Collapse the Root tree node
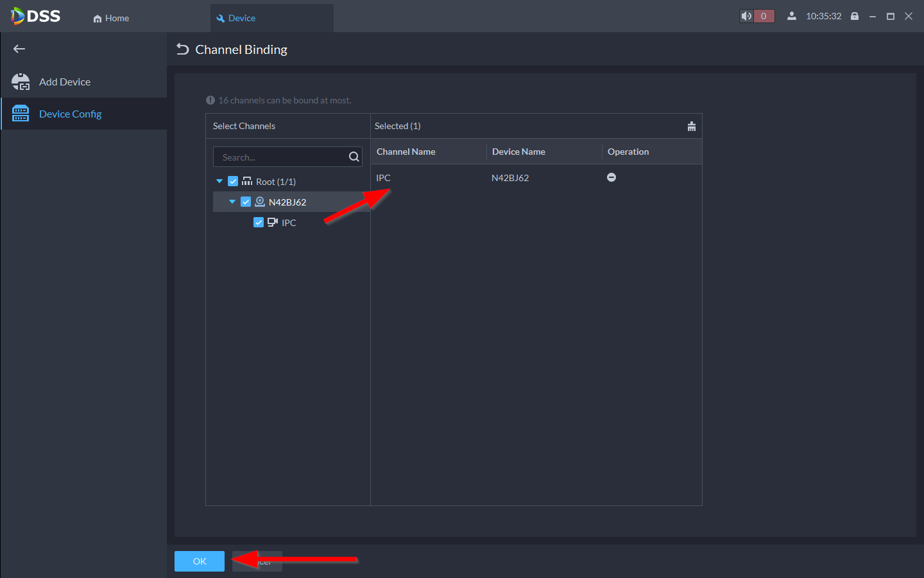 click(219, 181)
